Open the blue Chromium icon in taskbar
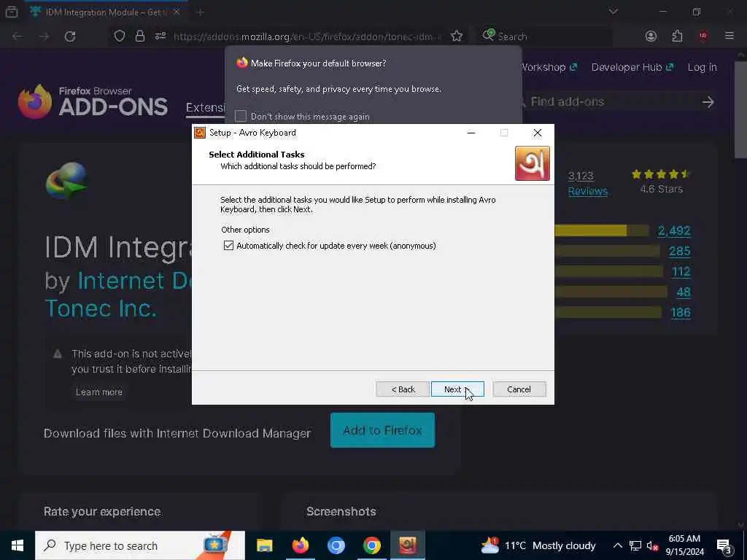The image size is (747, 560). 336,545
